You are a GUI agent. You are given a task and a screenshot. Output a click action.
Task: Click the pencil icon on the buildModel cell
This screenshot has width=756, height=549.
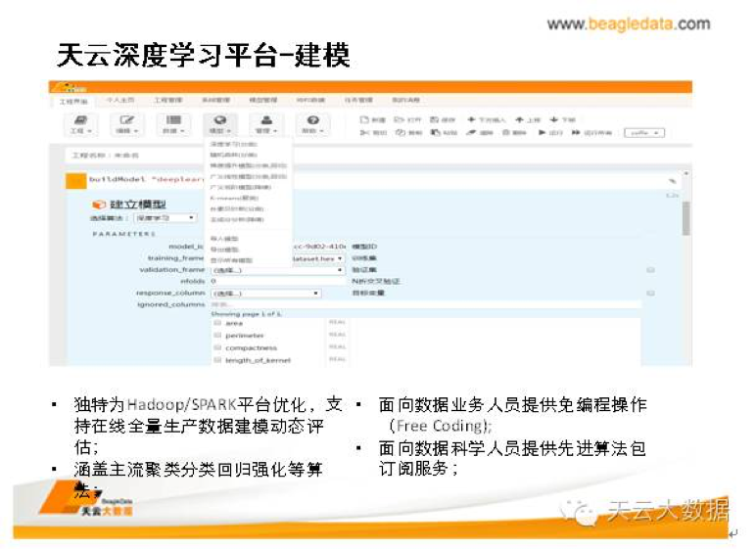click(x=672, y=181)
